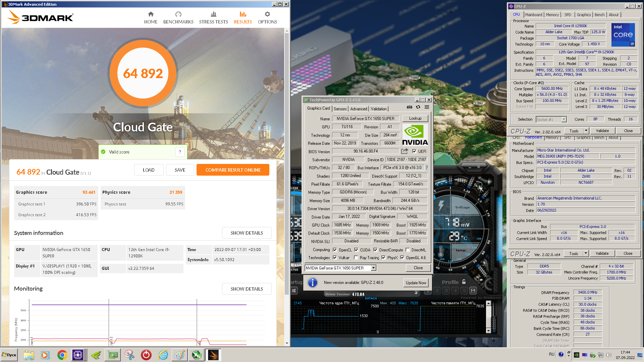Open BENCHMARKS in 3DMark navigation
This screenshot has width=644, height=362.
click(178, 18)
